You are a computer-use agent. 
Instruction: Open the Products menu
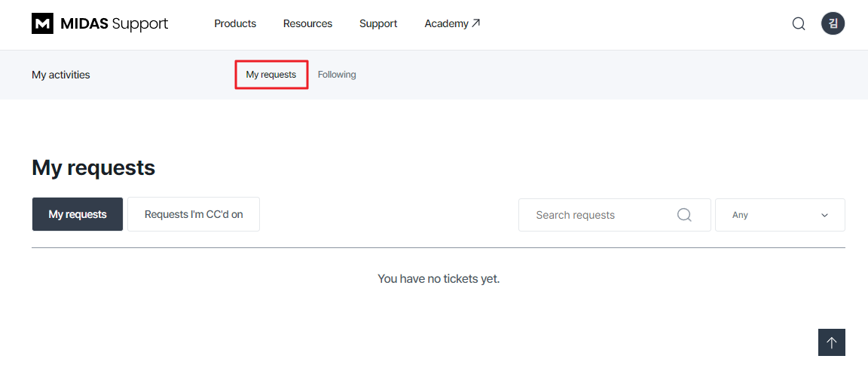click(x=235, y=24)
